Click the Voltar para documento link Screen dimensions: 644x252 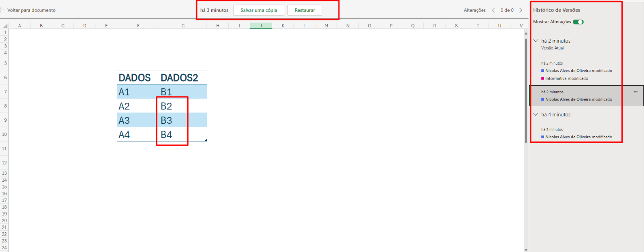point(31,10)
